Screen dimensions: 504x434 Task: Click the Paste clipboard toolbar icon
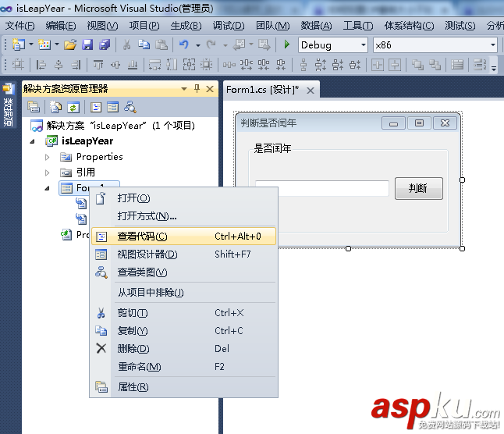coord(161,44)
